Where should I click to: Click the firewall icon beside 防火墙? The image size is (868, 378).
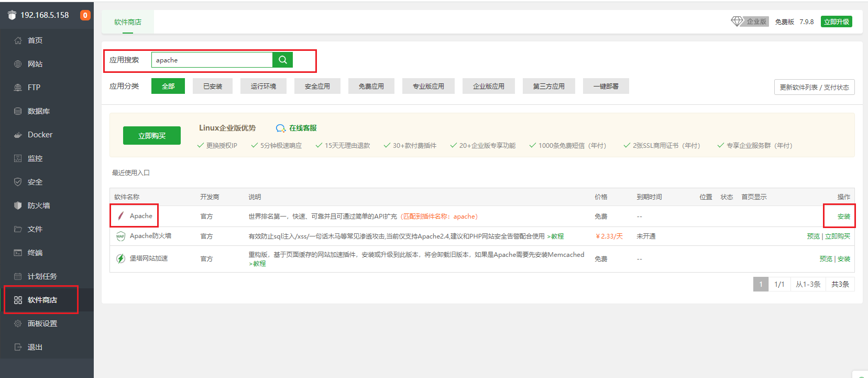point(18,206)
